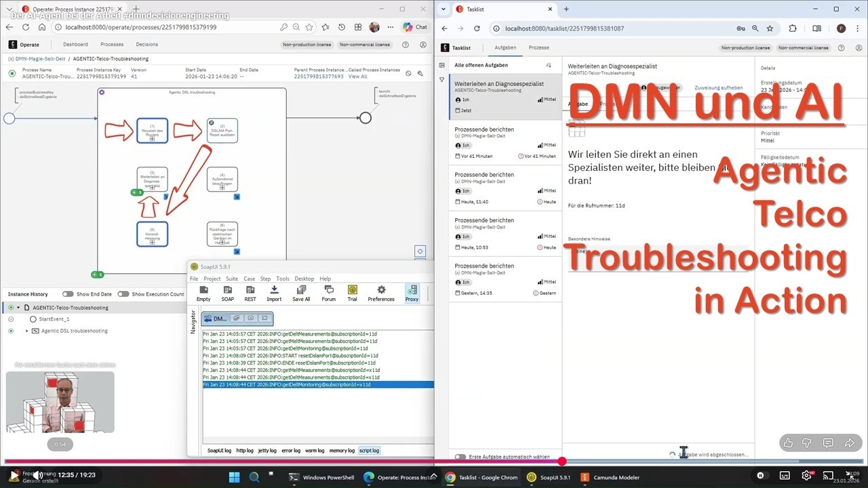Image resolution: width=868 pixels, height=488 pixels.
Task: Open the Chrome three-dots menu
Action: [x=858, y=28]
